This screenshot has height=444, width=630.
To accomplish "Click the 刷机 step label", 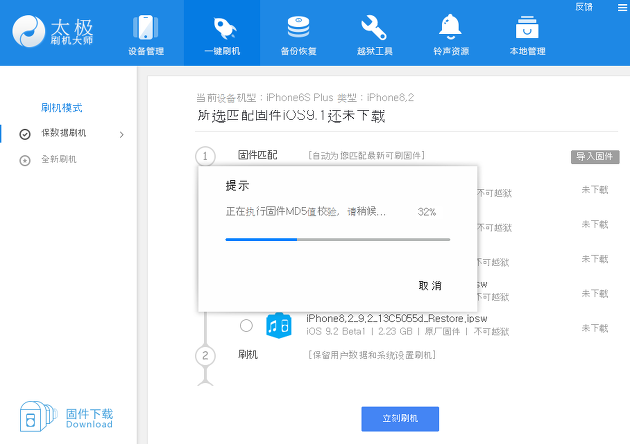I will pyautogui.click(x=248, y=355).
